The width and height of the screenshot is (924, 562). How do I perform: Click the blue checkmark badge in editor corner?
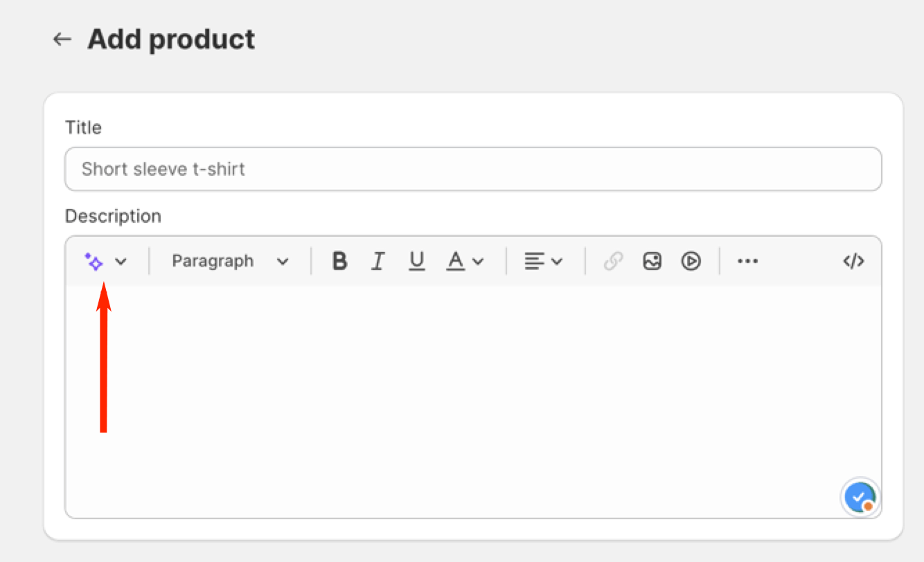click(860, 497)
